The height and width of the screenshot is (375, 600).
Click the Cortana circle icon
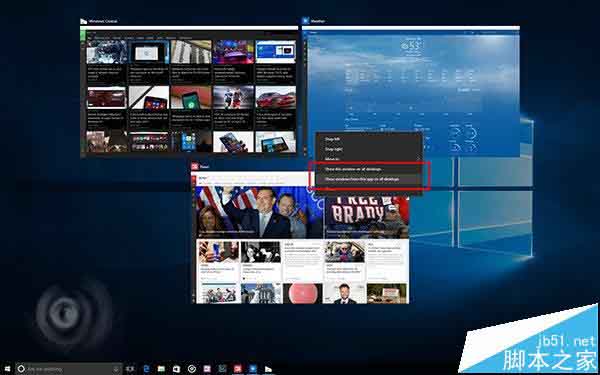click(21, 369)
